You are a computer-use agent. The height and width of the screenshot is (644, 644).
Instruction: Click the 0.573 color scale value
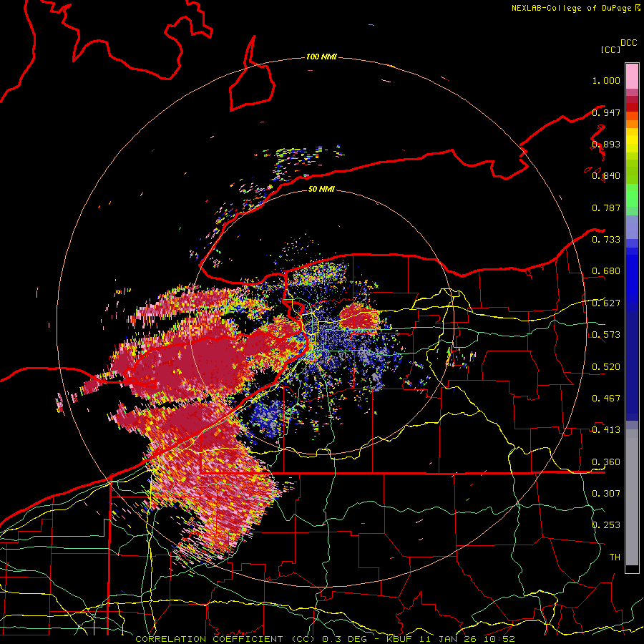coord(606,335)
